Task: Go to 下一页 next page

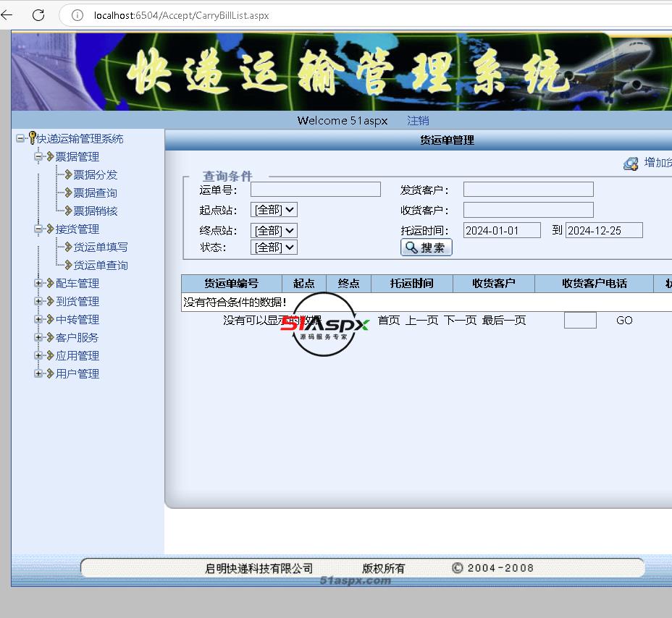Action: 460,321
